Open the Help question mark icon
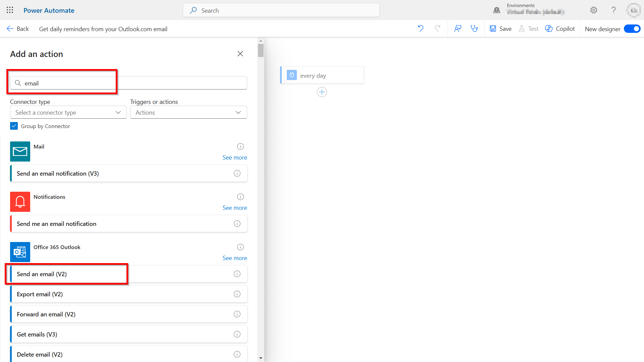The width and height of the screenshot is (644, 362). point(613,10)
